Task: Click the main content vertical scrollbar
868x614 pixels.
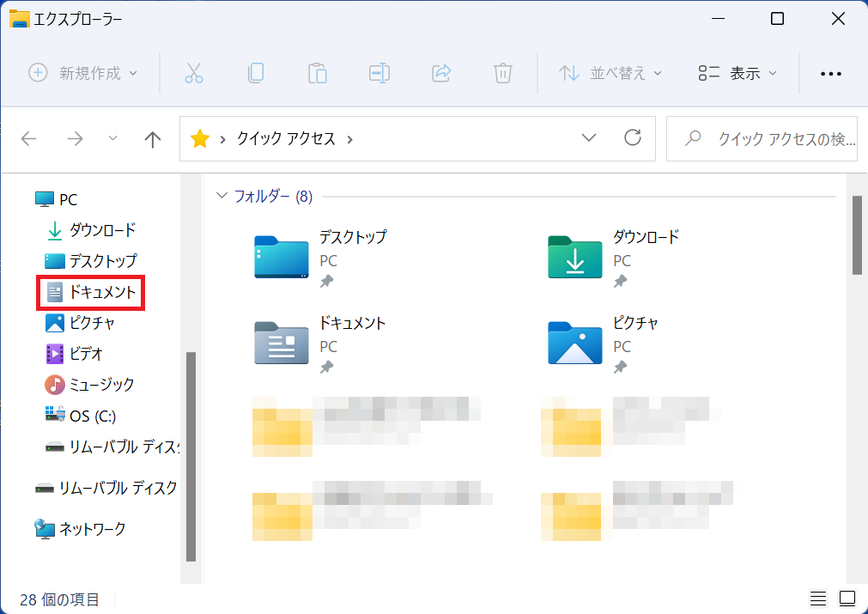Action: coord(857,234)
